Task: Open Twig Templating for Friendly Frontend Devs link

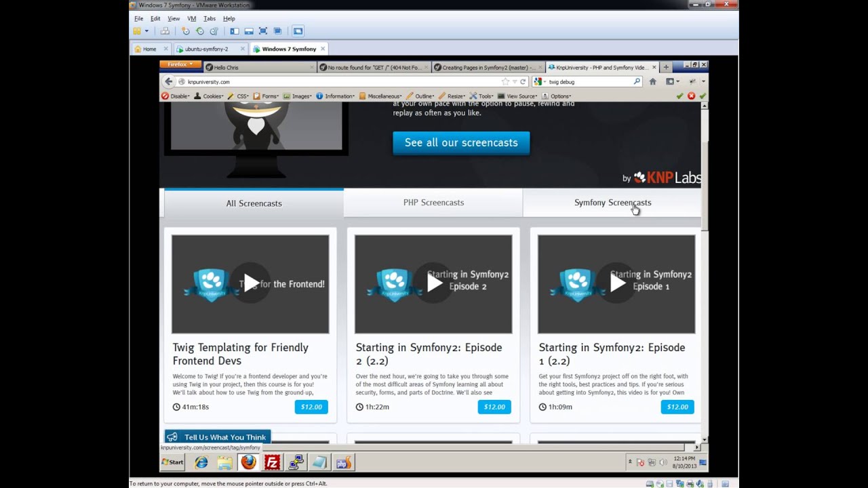Action: click(x=240, y=354)
